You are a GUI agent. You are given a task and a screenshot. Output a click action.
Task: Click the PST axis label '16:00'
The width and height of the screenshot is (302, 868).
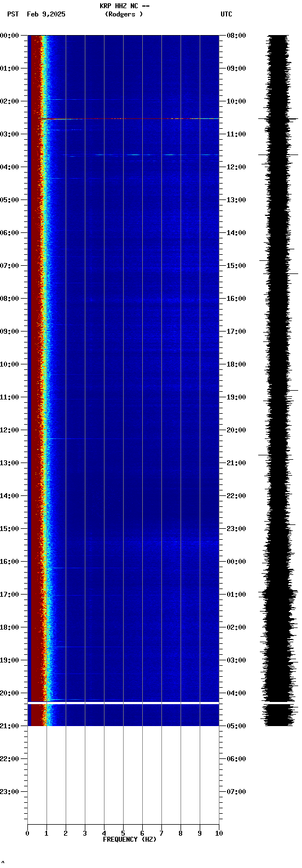[9, 562]
